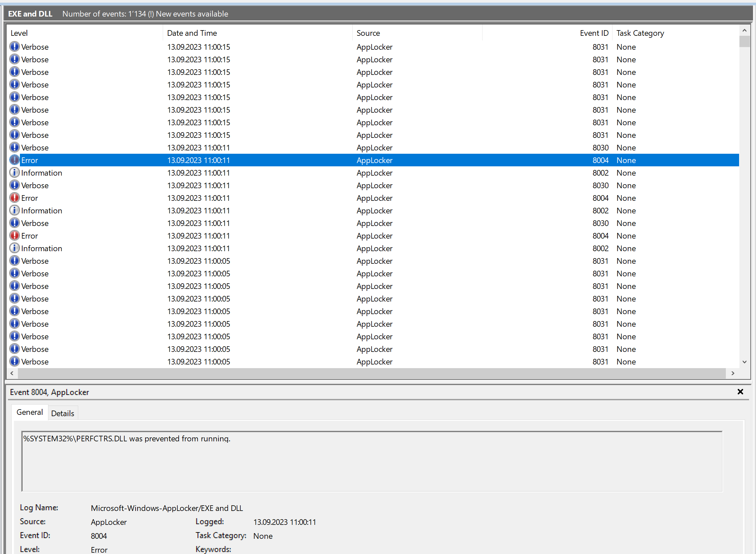Click the Event ID column header

click(x=594, y=33)
